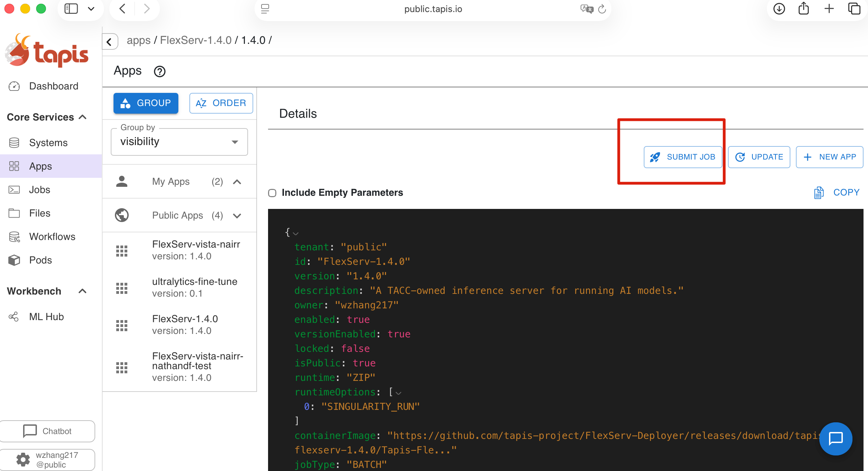Click grid icon beside FlexServ-vista-nairr-nathandf-test

[x=122, y=368]
